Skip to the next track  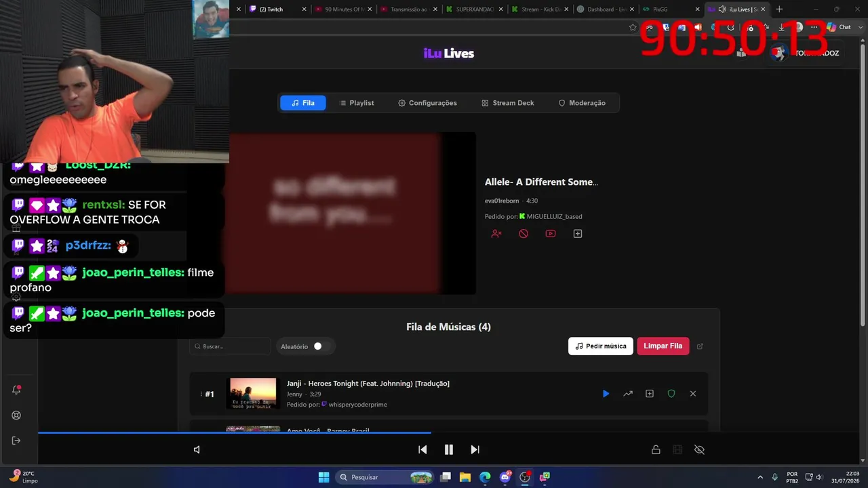tap(475, 449)
